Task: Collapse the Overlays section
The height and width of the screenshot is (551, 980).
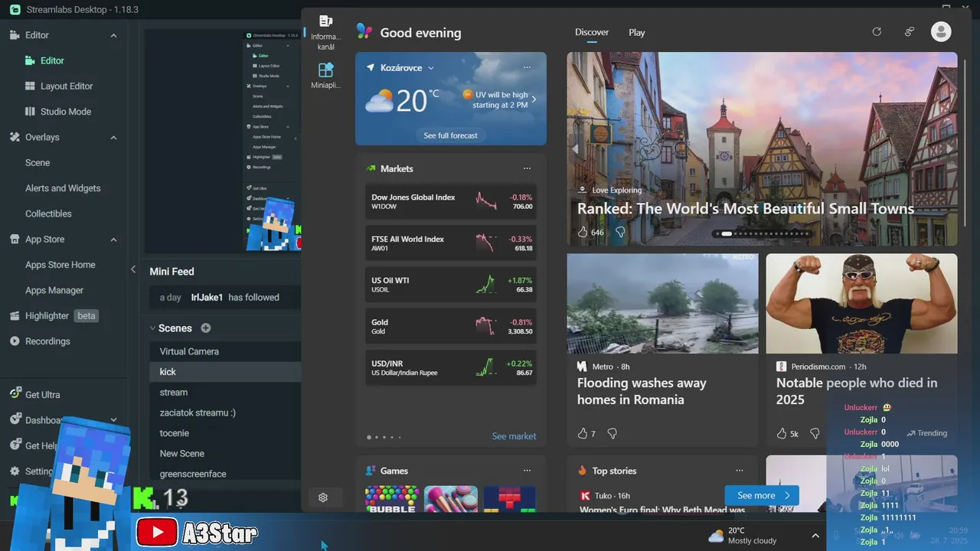Action: [113, 137]
